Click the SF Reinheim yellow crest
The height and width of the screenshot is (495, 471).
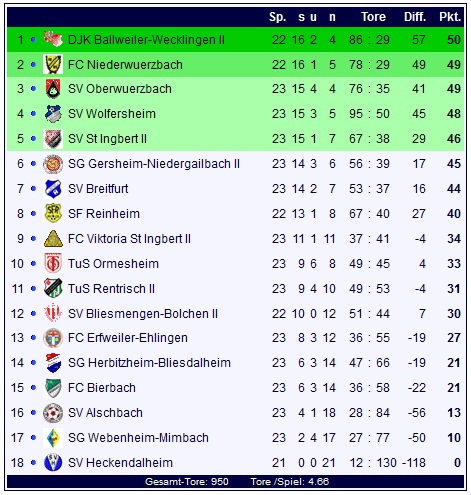point(53,213)
